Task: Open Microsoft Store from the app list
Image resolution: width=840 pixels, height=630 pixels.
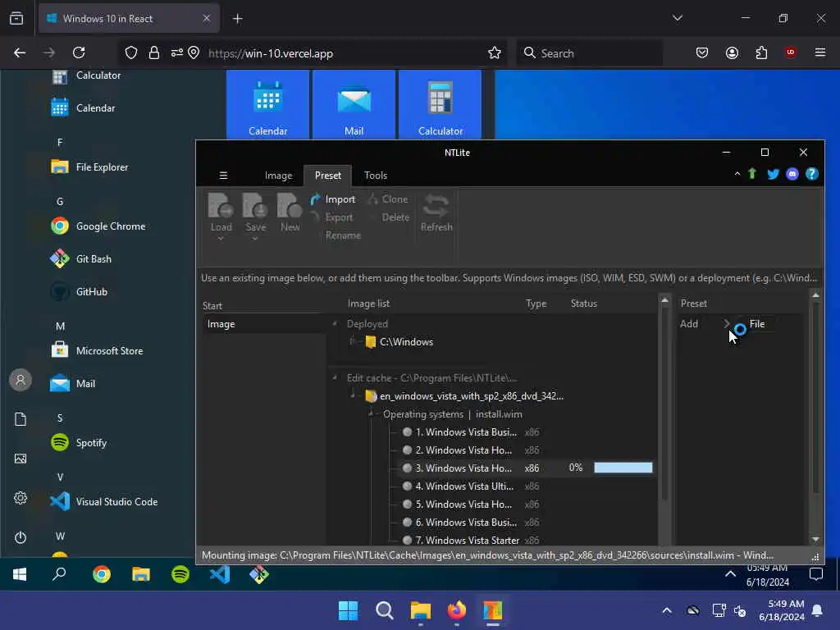Action: click(x=97, y=351)
